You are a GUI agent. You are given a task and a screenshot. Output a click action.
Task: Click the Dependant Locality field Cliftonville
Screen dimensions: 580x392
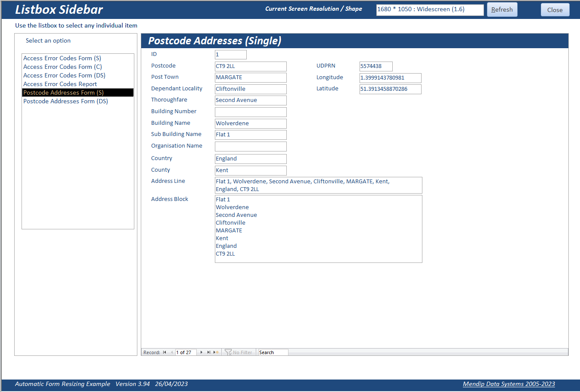click(251, 89)
